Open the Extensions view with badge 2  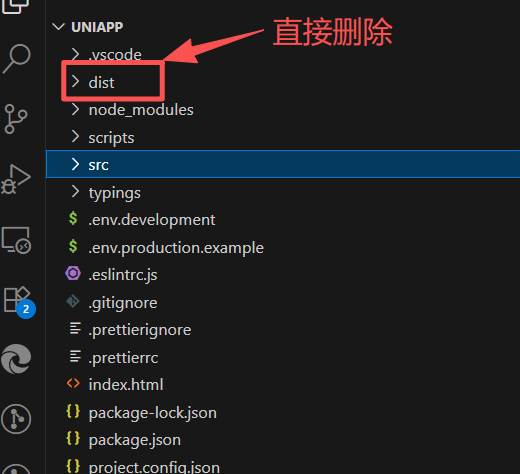tap(19, 302)
